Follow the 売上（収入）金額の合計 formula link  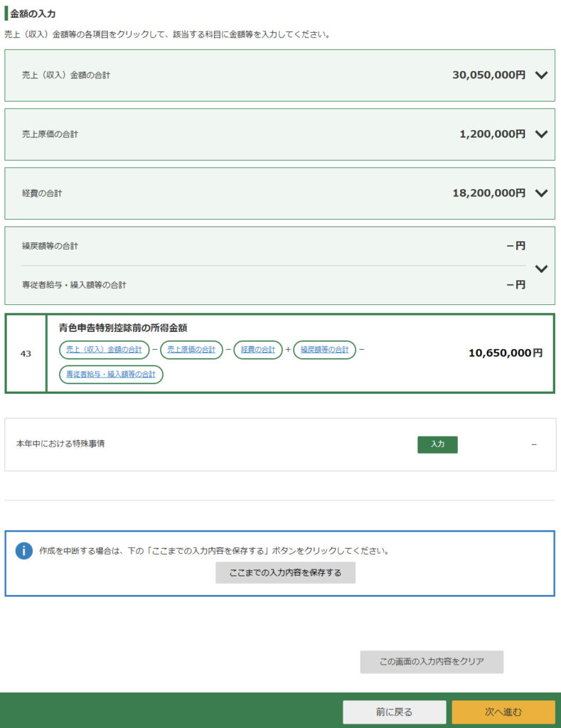click(104, 350)
